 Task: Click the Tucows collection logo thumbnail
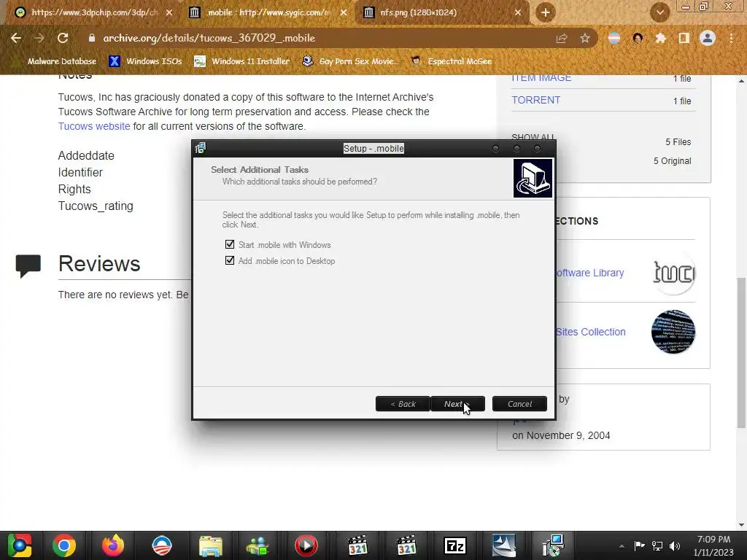click(673, 273)
